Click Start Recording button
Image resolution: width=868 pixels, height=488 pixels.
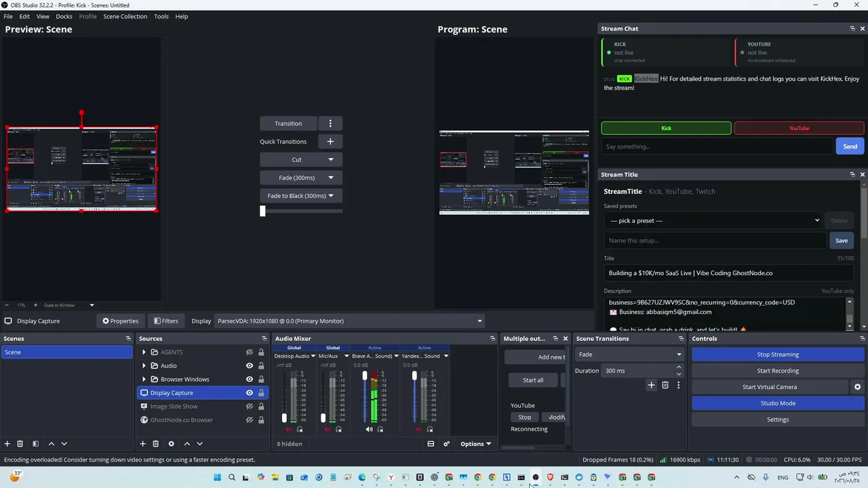pyautogui.click(x=778, y=371)
